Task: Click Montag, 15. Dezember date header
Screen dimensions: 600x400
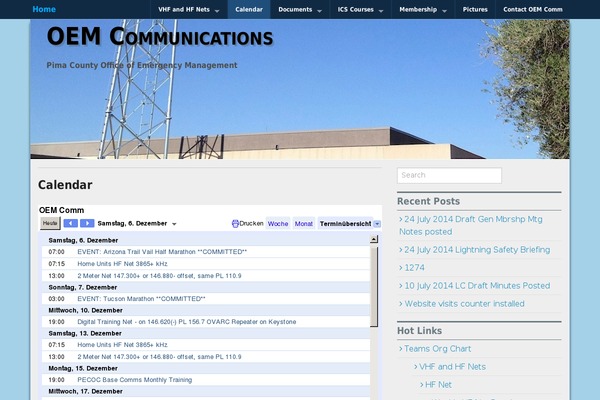Action: click(x=83, y=368)
